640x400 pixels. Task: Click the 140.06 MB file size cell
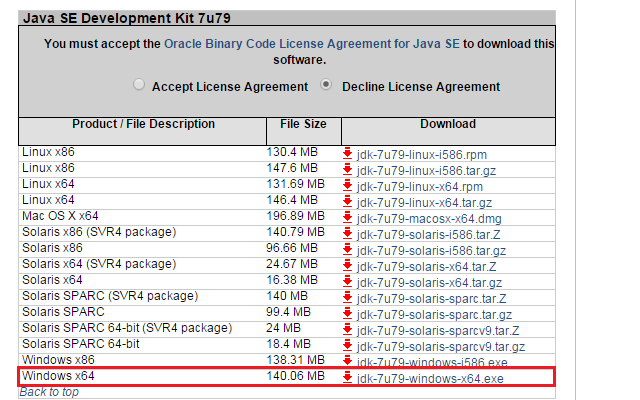click(x=296, y=376)
